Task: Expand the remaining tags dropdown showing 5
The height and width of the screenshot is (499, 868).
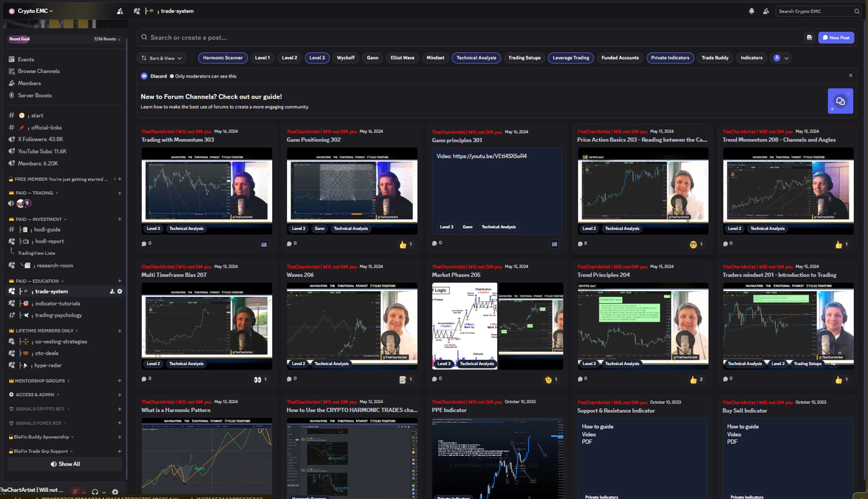Action: click(x=781, y=58)
